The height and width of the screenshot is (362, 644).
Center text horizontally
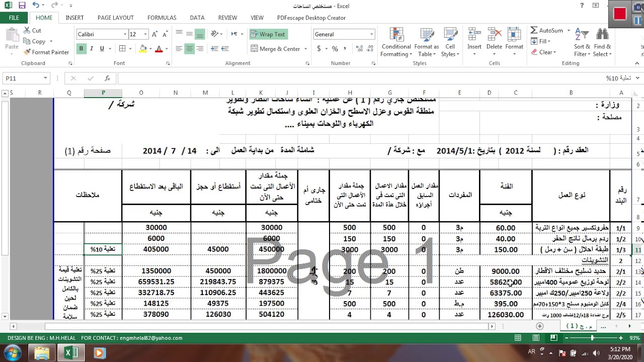point(189,49)
